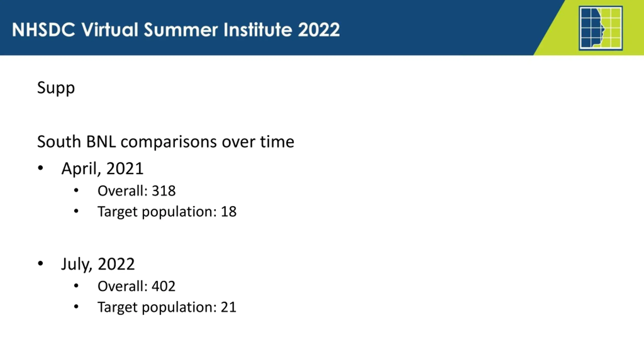The image size is (644, 362).
Task: Select the April, 2021 bullet text
Action: click(102, 168)
